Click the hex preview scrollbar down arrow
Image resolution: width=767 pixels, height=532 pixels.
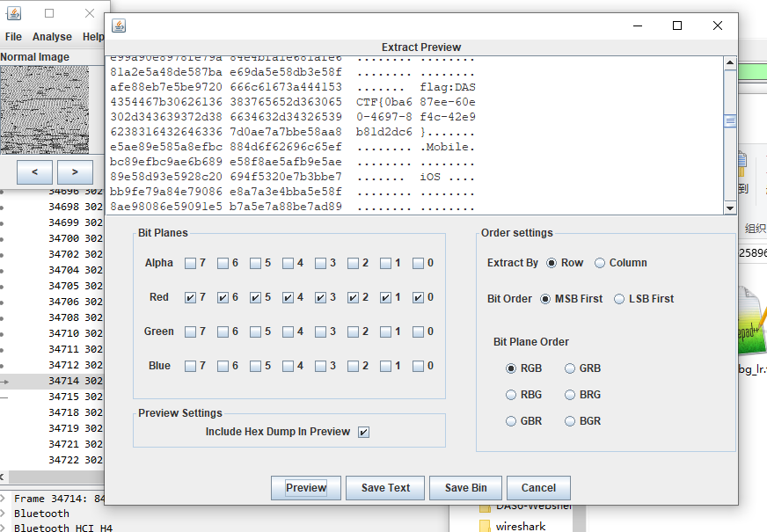729,207
